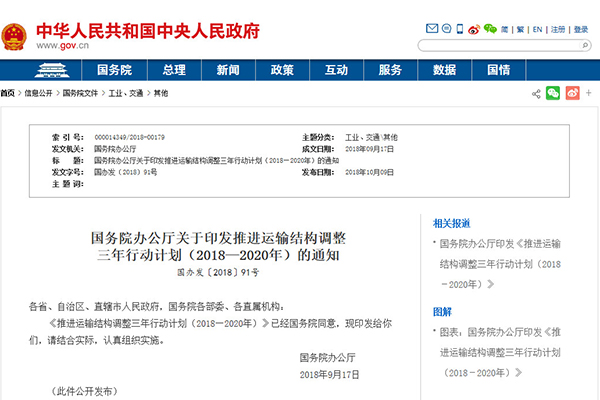This screenshot has height=400, width=600.
Task: Click the （此件公开发布） note
Action: coord(85,392)
